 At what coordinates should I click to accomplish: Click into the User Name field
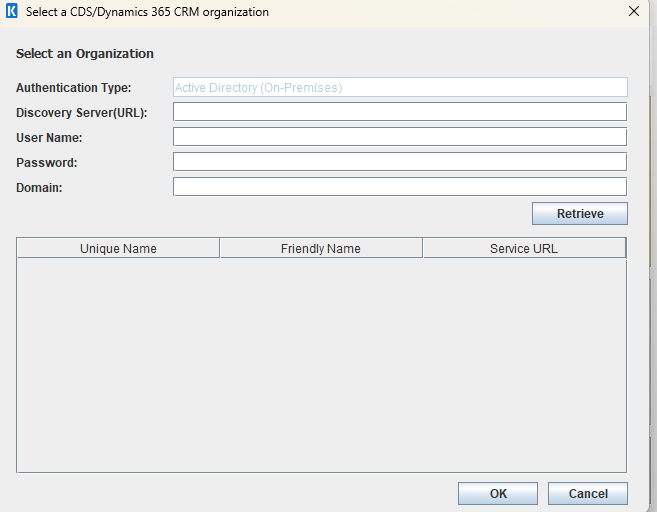click(x=400, y=137)
